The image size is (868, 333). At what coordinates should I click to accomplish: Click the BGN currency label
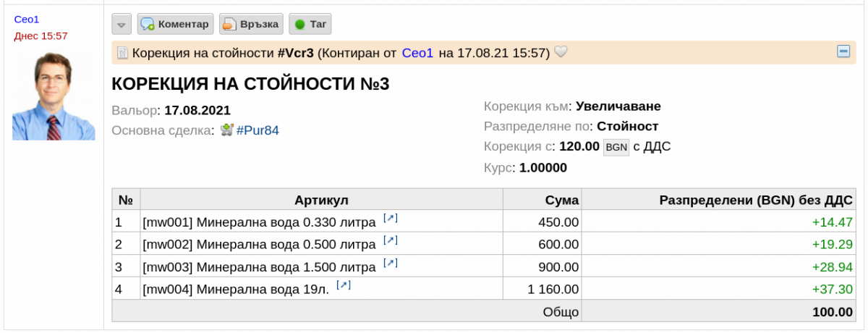616,146
